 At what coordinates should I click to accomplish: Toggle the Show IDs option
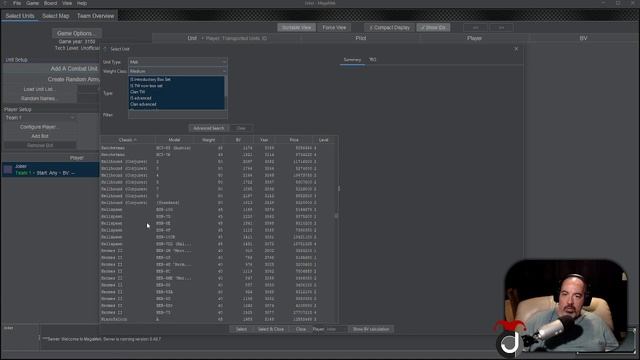point(433,27)
